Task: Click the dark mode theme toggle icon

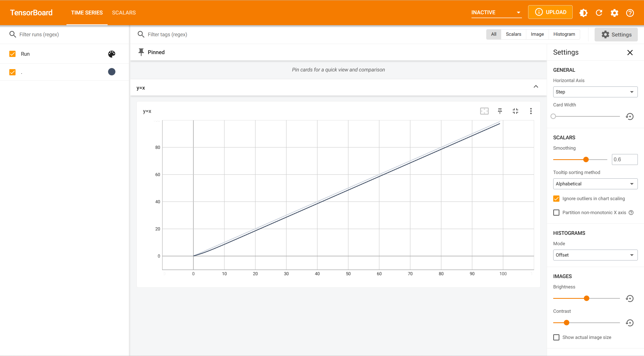Action: 583,13
